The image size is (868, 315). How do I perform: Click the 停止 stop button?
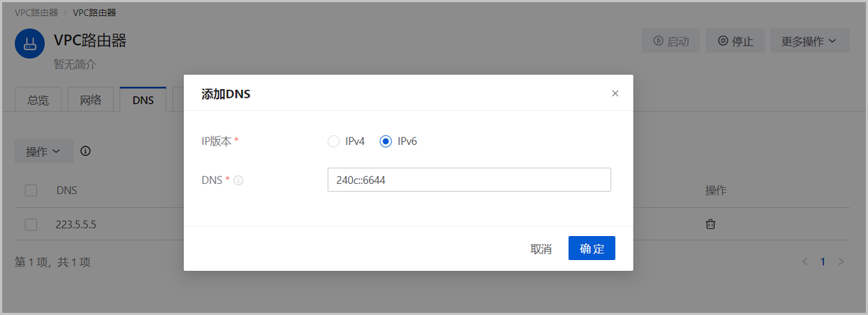tap(735, 41)
